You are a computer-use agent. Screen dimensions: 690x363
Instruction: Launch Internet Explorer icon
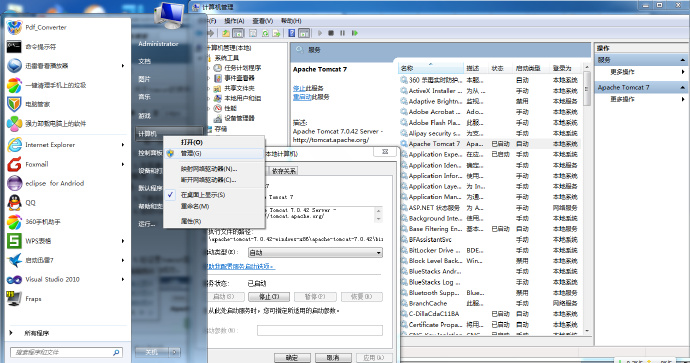(14, 145)
